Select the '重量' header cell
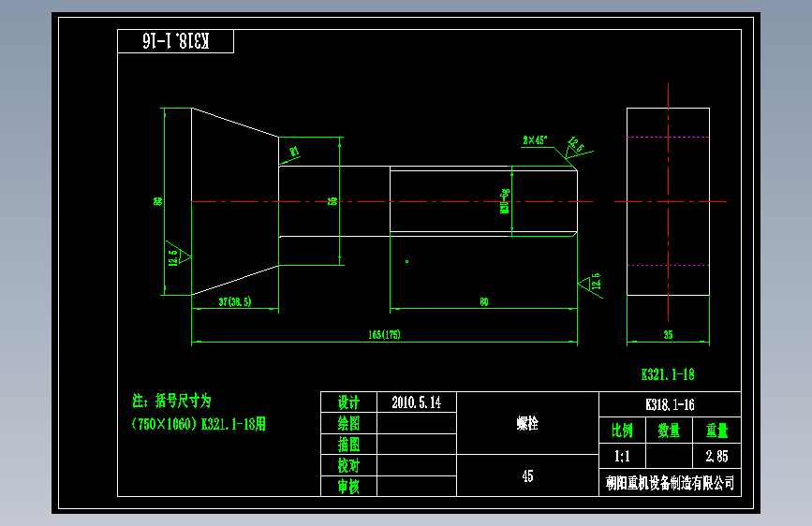The width and height of the screenshot is (812, 526). coord(716,431)
